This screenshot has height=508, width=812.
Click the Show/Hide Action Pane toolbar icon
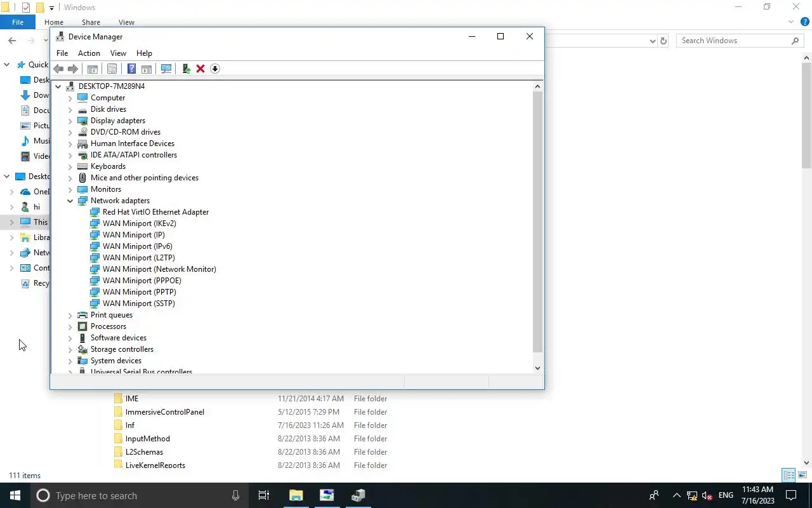tap(147, 69)
